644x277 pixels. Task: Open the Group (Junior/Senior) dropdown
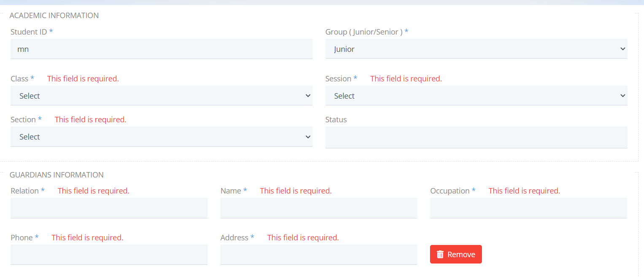point(476,49)
